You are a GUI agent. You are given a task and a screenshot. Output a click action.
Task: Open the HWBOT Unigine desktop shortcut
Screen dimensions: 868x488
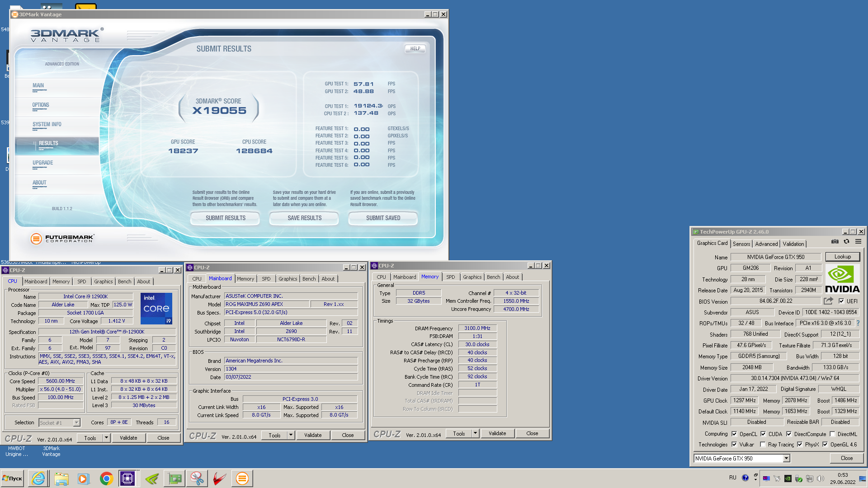17,451
